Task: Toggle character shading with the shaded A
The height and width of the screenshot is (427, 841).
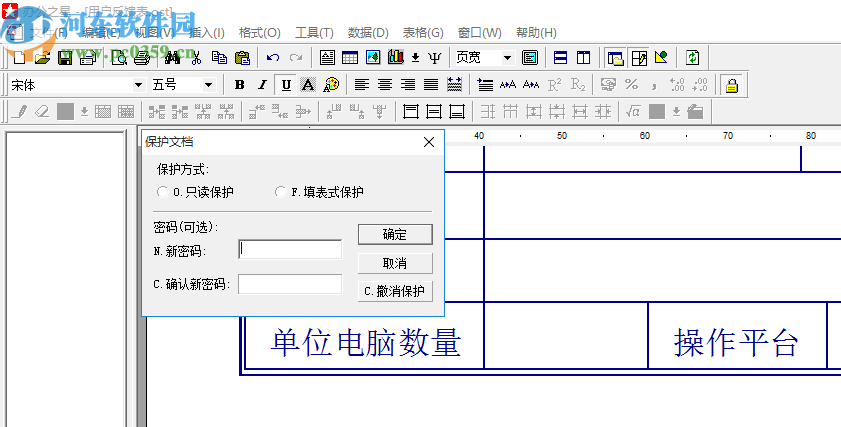Action: (308, 85)
